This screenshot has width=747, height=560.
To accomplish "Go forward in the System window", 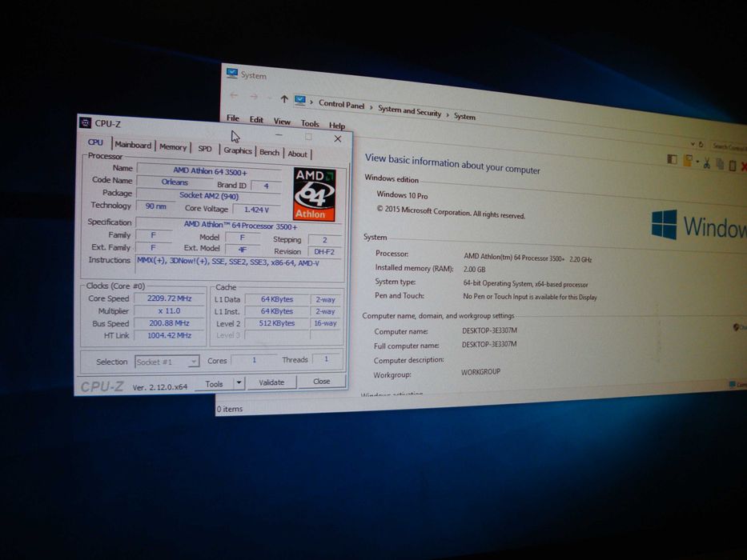I will [x=255, y=97].
